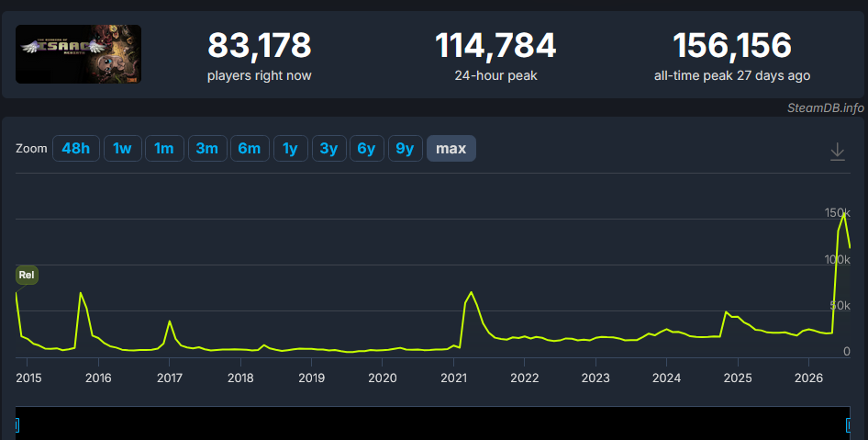Click the 83,178 players right now value
The height and width of the screenshot is (440, 868).
point(259,45)
